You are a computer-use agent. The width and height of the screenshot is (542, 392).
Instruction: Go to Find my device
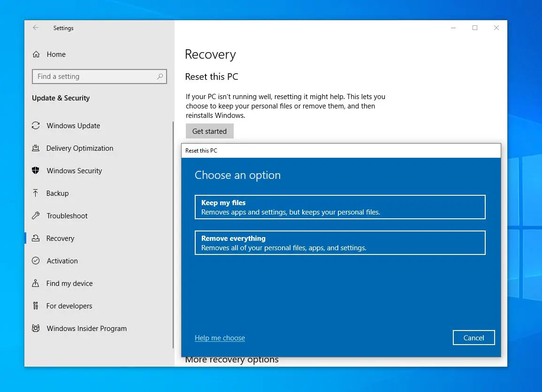(x=69, y=284)
